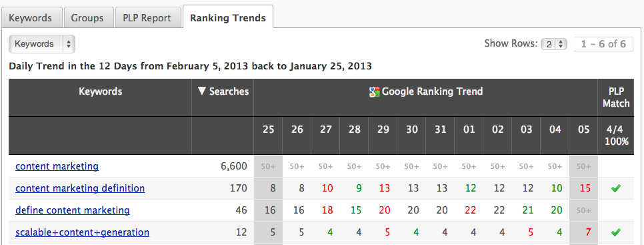Click the Google logo icon in header
This screenshot has height=245, width=644.
374,91
